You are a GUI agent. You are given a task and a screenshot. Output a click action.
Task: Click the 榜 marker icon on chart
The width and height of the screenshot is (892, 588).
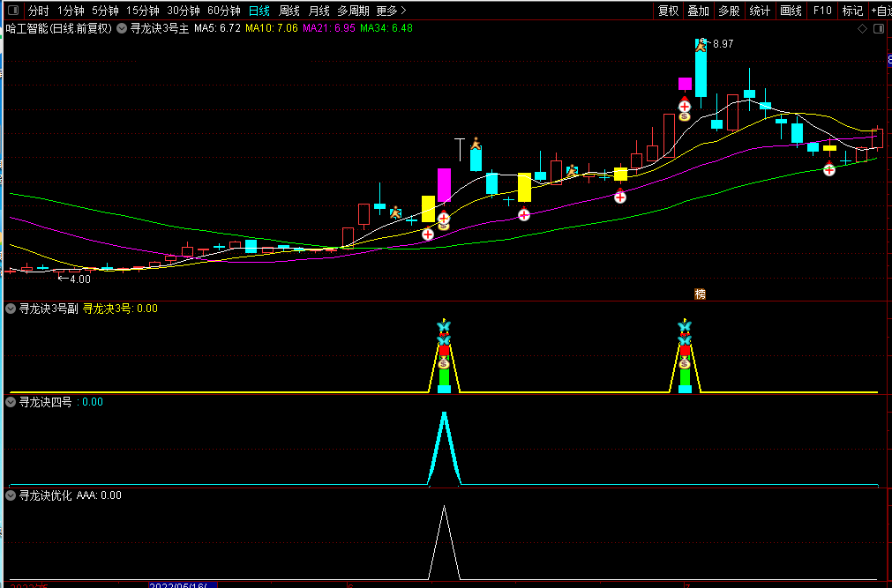click(x=700, y=294)
